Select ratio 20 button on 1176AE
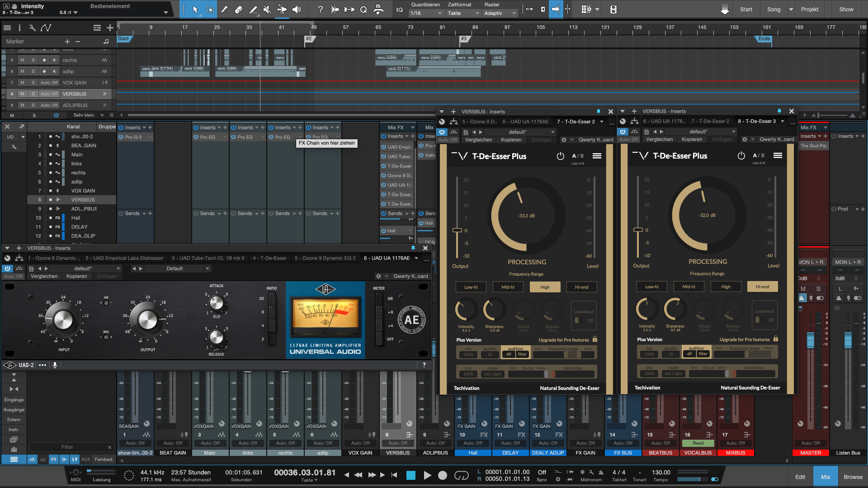This screenshot has width=868, height=488. (272, 299)
